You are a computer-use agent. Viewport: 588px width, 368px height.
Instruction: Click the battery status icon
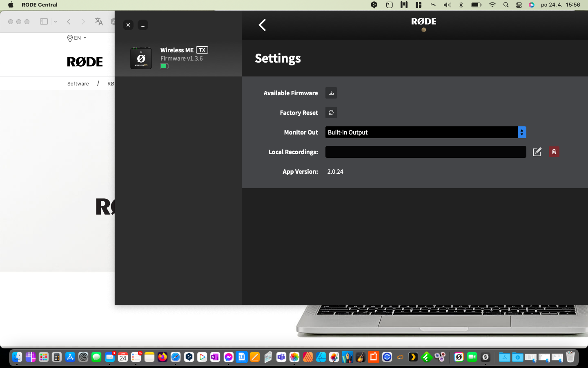(476, 5)
